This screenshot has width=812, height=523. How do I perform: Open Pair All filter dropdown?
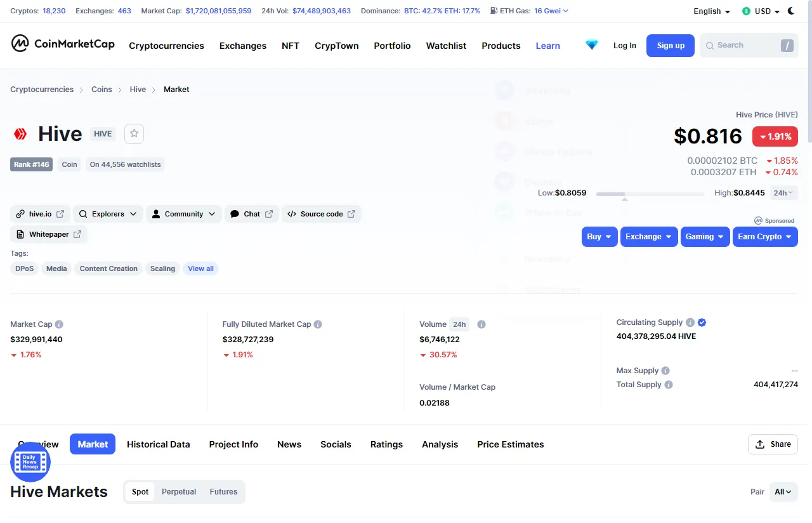[783, 492]
